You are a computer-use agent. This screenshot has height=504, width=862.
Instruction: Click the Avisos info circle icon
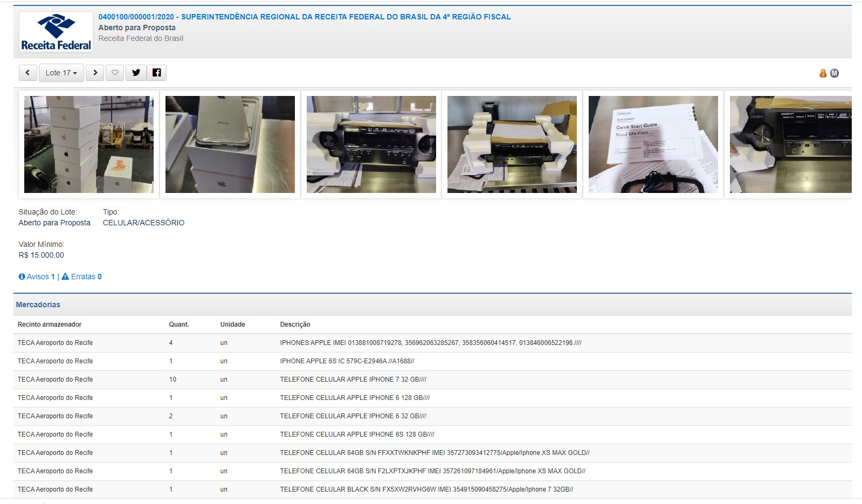coord(22,277)
